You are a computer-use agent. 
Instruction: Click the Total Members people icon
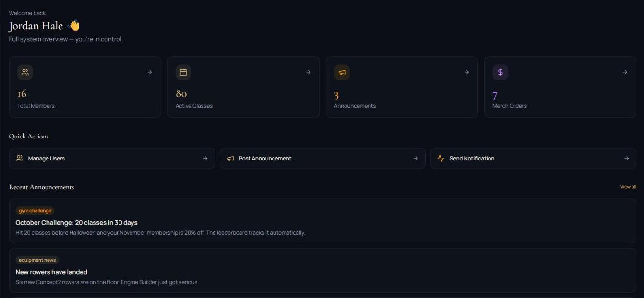coord(25,72)
